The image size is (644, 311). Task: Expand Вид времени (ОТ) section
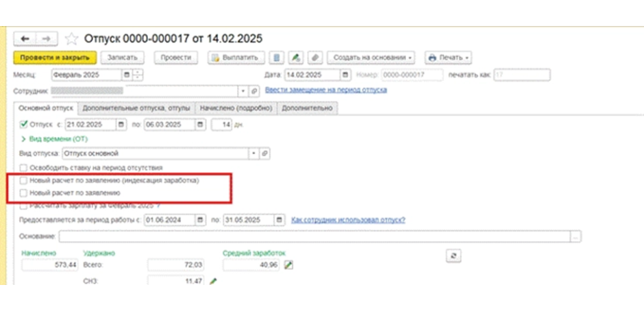(x=55, y=139)
